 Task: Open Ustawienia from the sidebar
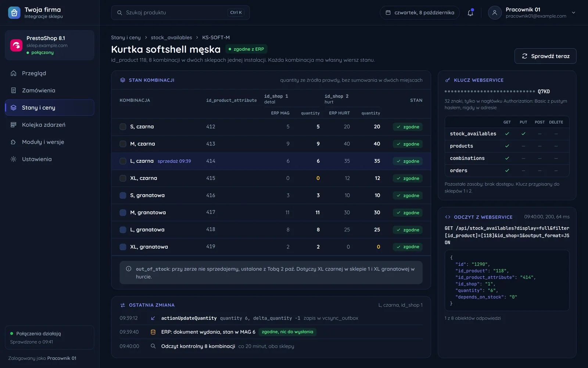(50, 159)
